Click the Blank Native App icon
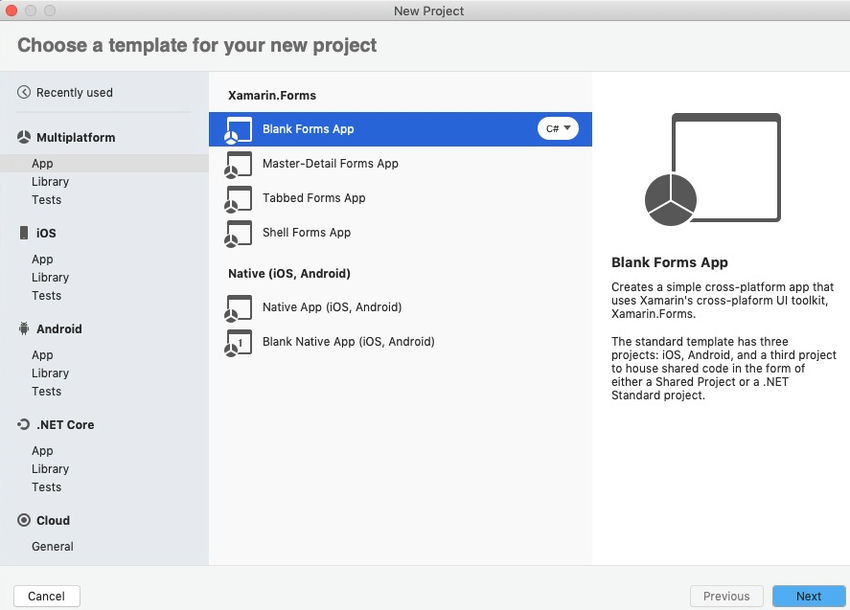The image size is (850, 610). (x=238, y=342)
